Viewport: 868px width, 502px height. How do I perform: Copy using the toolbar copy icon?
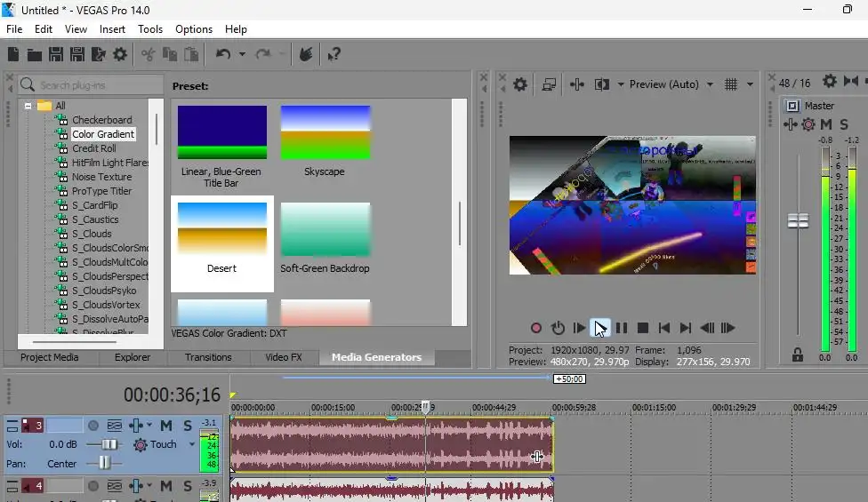pyautogui.click(x=170, y=54)
